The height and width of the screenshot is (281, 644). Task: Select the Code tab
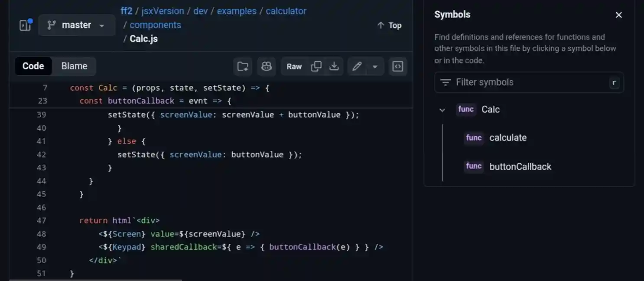tap(33, 66)
